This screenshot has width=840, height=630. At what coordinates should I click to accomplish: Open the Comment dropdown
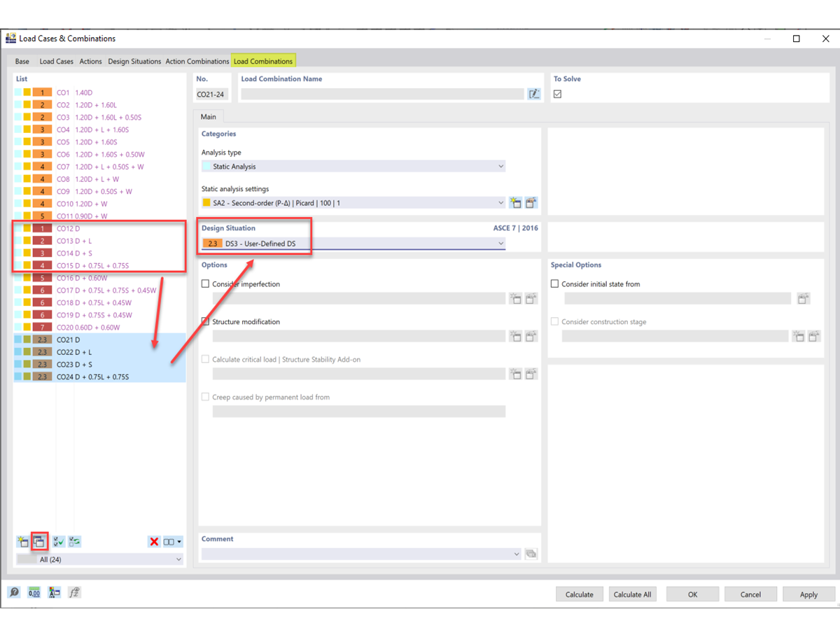362,554
